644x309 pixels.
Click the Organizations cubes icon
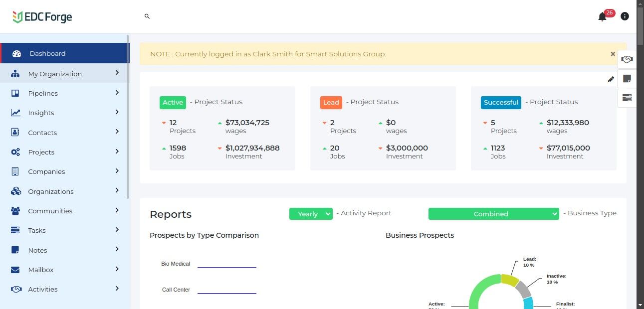[16, 191]
